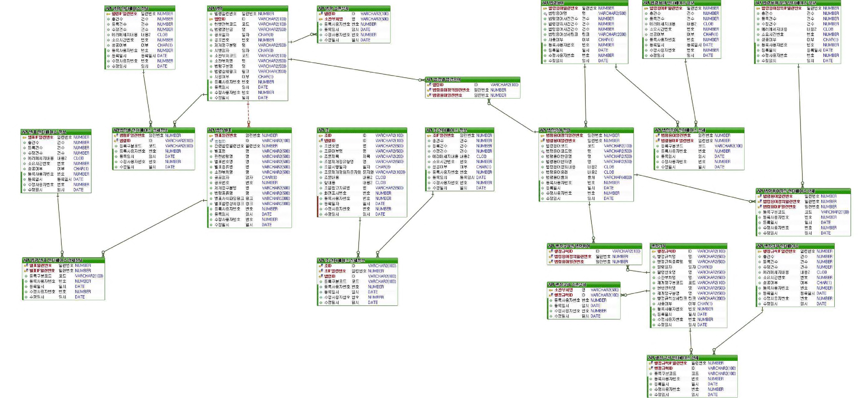Select the API 법령용어 정의 table header

586,130
